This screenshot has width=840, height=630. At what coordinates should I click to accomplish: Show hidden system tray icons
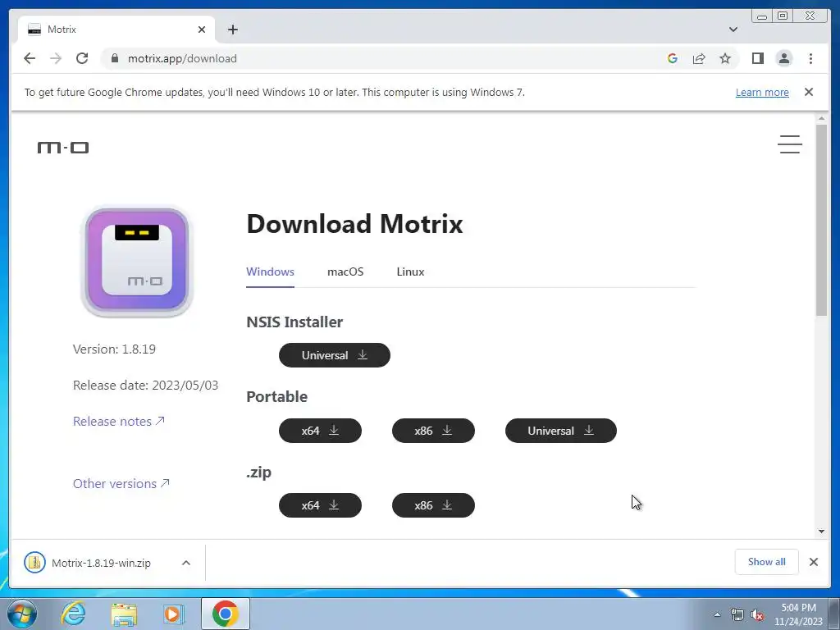point(717,614)
